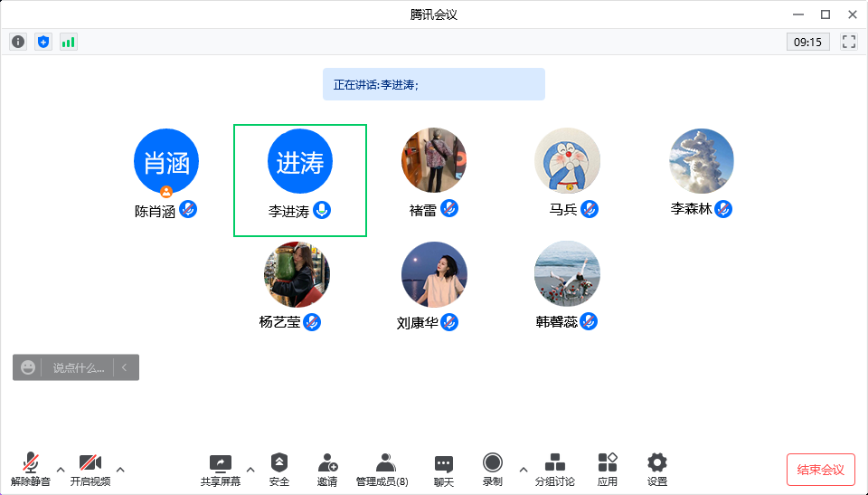Open the Chat (聊天) panel
This screenshot has height=495, width=868.
(443, 470)
